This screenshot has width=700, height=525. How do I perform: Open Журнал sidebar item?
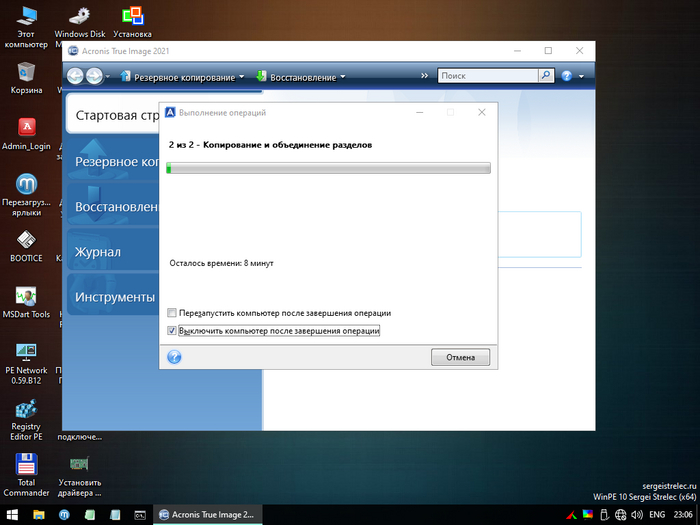tap(113, 252)
